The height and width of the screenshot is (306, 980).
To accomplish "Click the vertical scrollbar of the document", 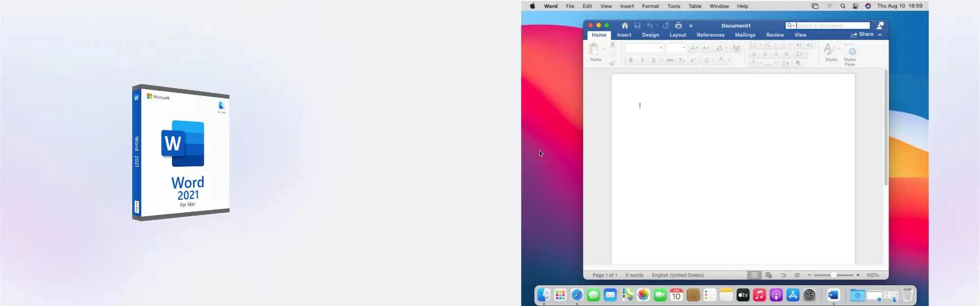I will pyautogui.click(x=886, y=127).
